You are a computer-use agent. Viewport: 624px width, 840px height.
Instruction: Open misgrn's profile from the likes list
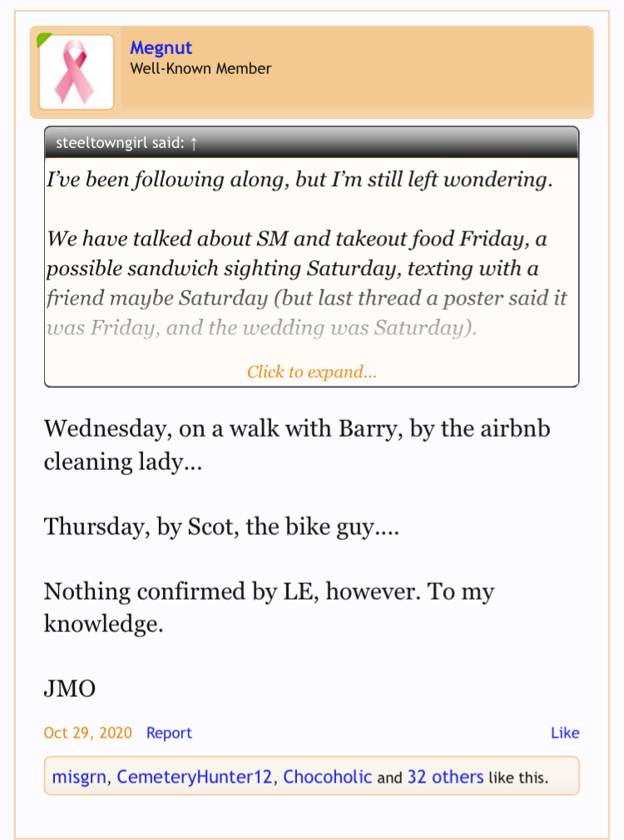79,778
